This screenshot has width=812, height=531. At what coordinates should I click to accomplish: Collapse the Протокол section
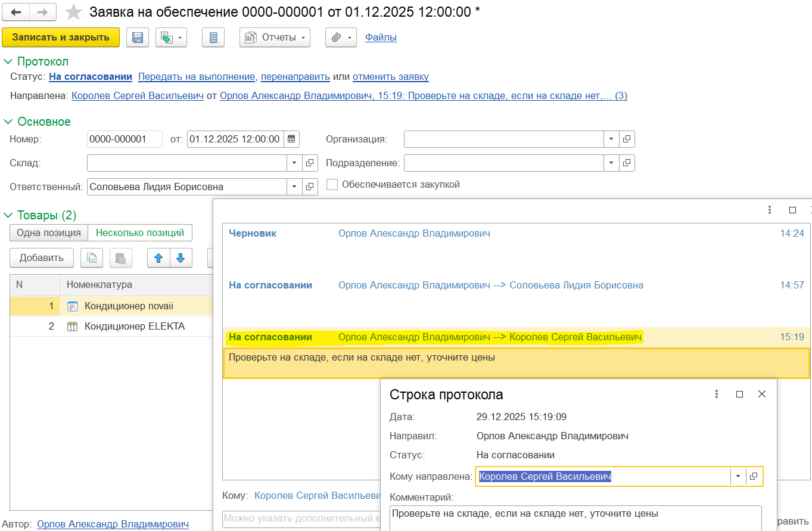tap(8, 61)
